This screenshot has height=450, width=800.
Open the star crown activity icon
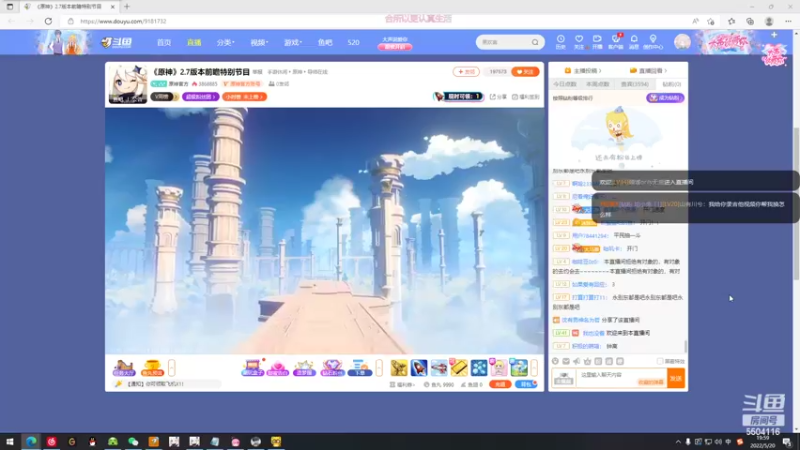coord(304,367)
